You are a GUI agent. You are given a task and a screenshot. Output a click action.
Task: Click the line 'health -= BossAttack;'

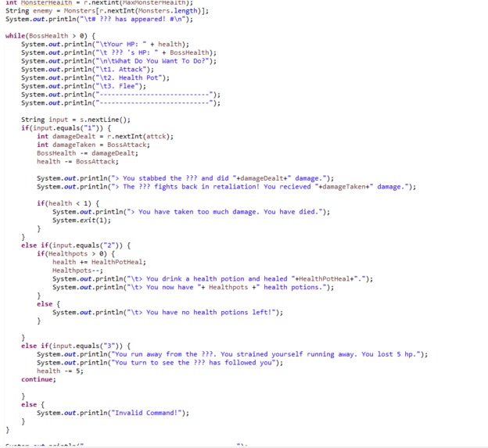[77, 162]
